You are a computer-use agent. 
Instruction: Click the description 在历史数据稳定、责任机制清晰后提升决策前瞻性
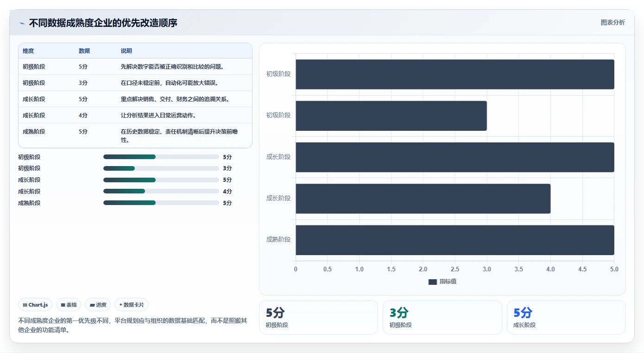click(179, 135)
